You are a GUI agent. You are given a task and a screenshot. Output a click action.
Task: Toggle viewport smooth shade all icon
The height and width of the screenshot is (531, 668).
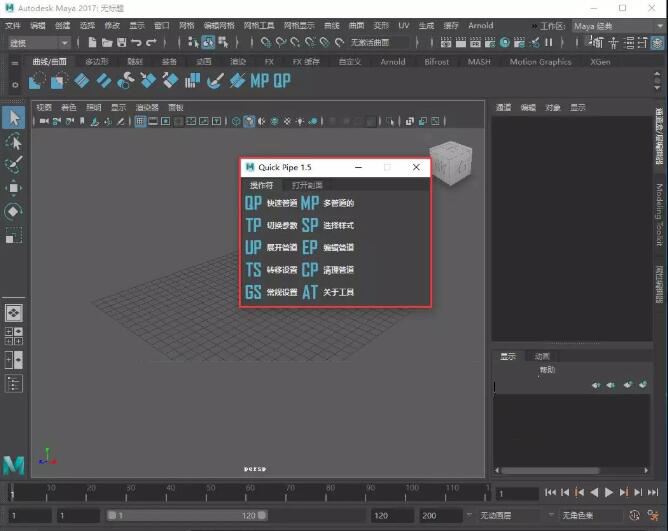tap(249, 121)
